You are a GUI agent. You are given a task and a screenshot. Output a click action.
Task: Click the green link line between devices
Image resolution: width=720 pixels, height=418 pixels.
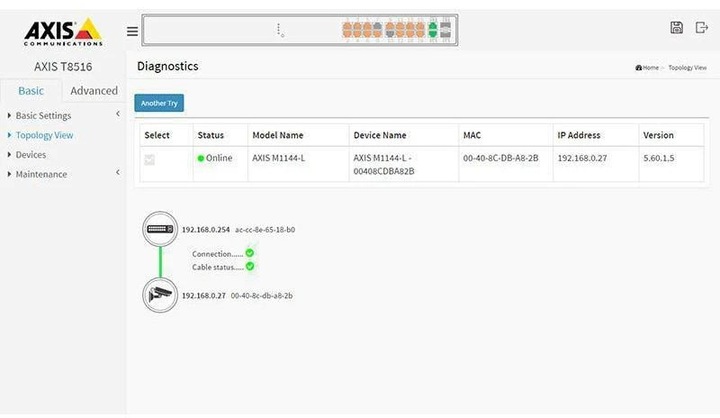tap(160, 262)
